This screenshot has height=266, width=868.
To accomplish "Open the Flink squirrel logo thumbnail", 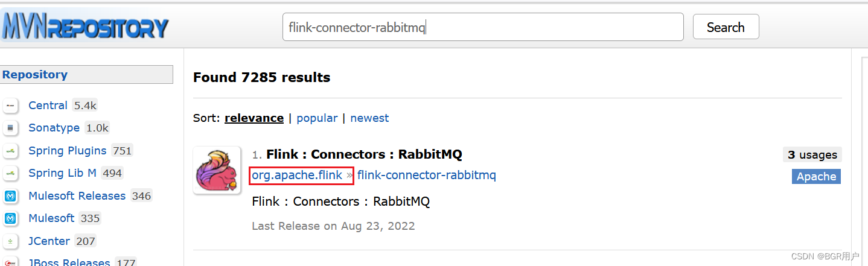I will point(217,170).
